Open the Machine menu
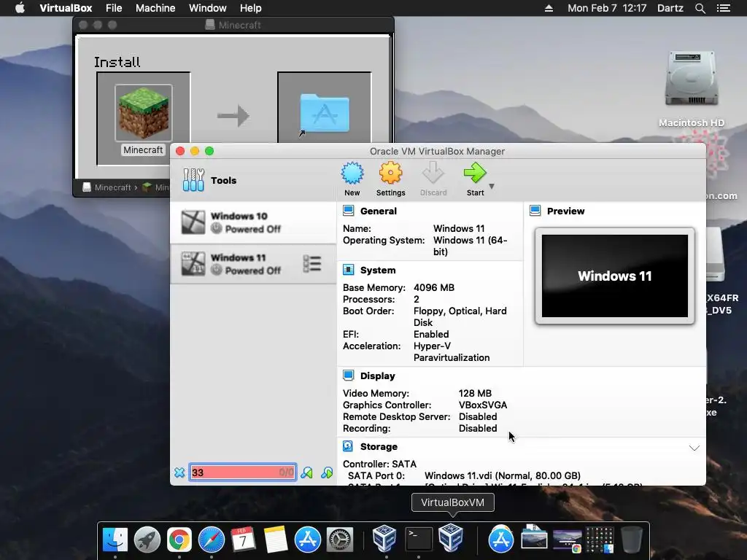The image size is (747, 560). 155,8
